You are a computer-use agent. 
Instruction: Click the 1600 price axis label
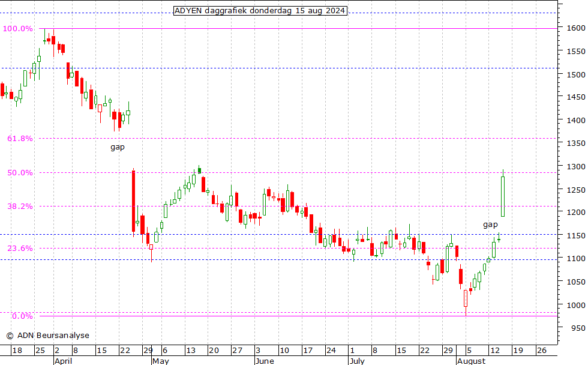pyautogui.click(x=576, y=28)
